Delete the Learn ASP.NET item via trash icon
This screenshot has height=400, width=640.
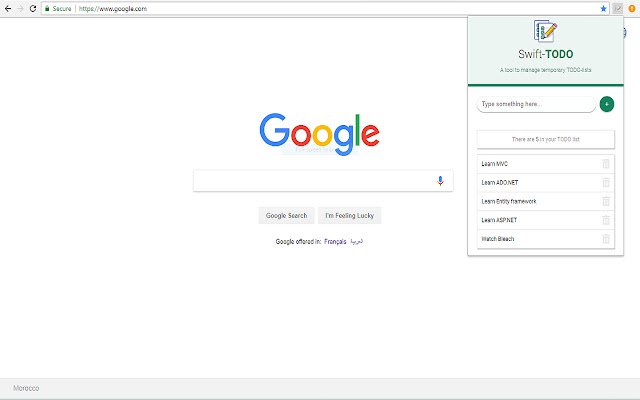click(606, 220)
